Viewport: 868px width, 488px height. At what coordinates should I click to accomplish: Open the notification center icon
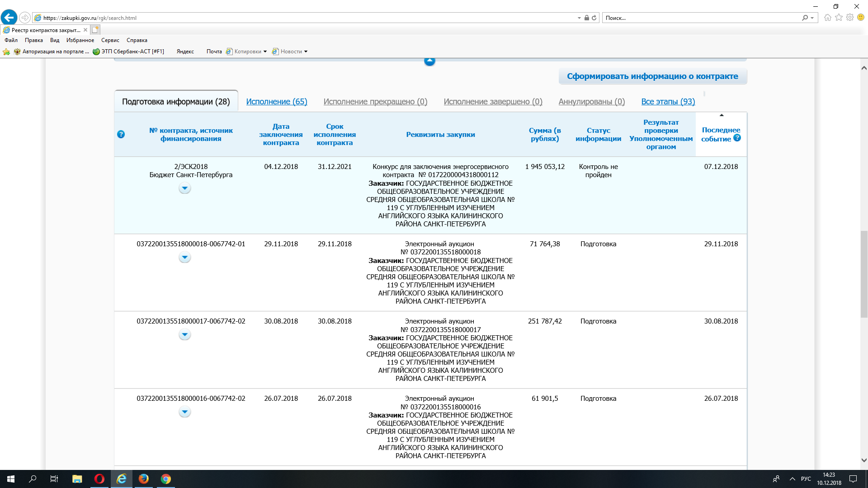tap(853, 479)
